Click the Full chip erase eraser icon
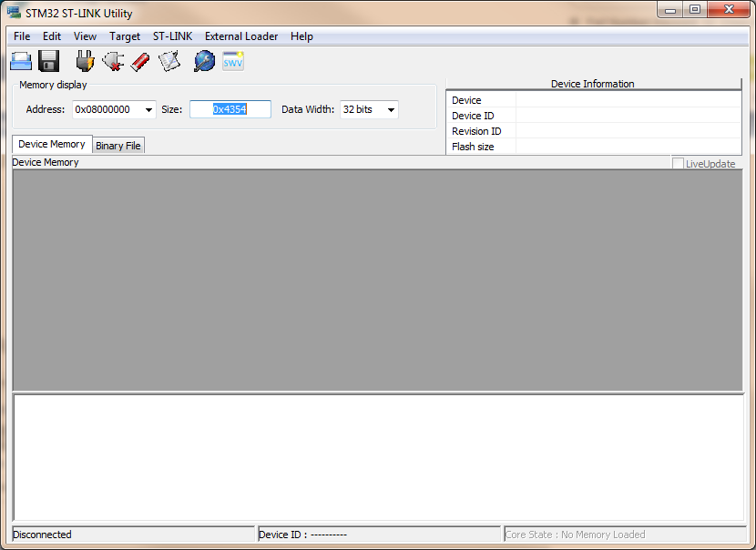 tap(140, 62)
